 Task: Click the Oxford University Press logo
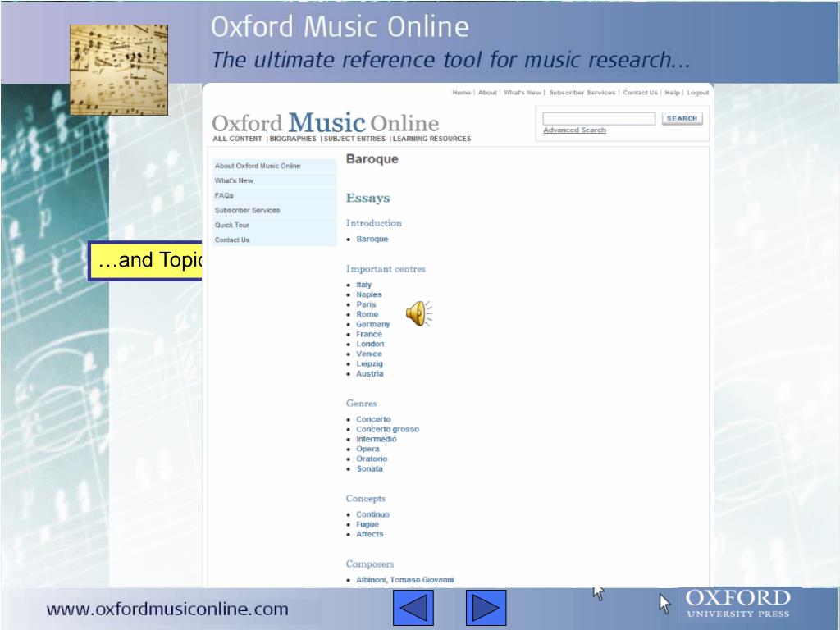pyautogui.click(x=737, y=603)
